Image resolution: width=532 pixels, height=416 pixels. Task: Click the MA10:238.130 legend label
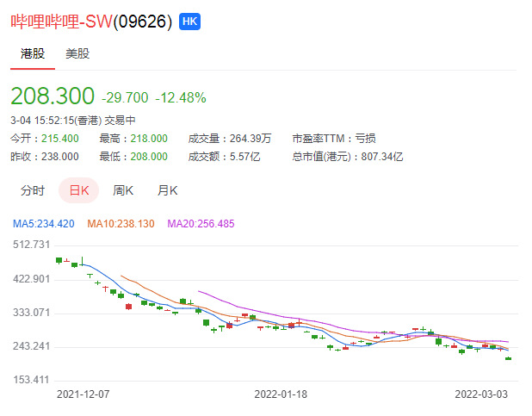[x=121, y=224]
